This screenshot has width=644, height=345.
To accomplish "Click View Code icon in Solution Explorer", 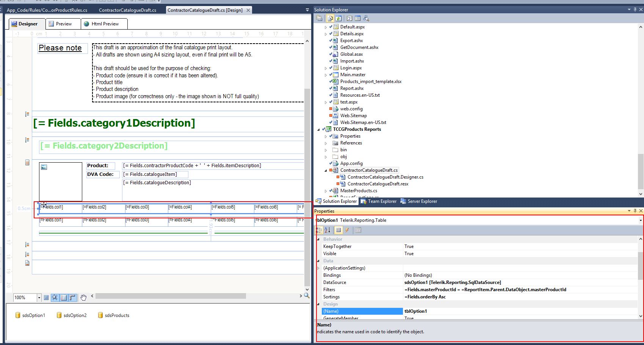I will (349, 18).
